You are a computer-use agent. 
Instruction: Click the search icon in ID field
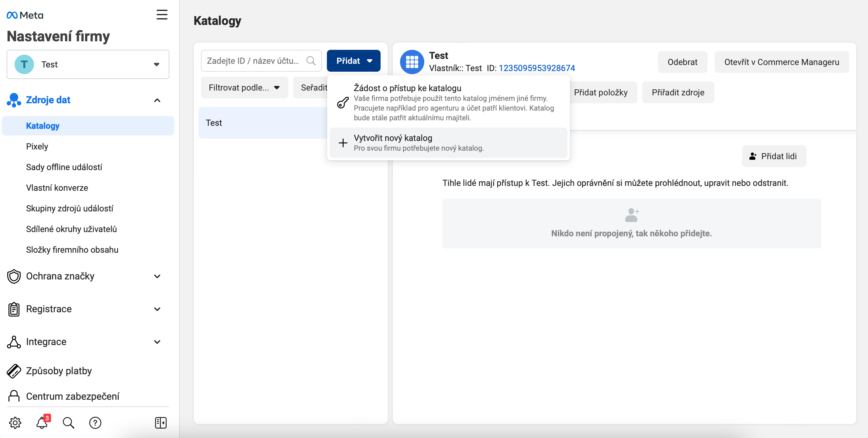tap(311, 61)
